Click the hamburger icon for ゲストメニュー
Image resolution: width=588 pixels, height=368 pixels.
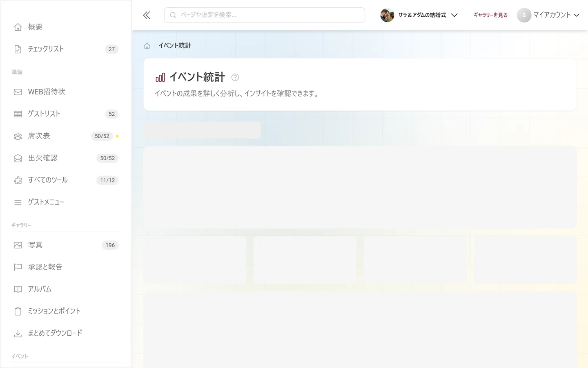click(x=18, y=202)
